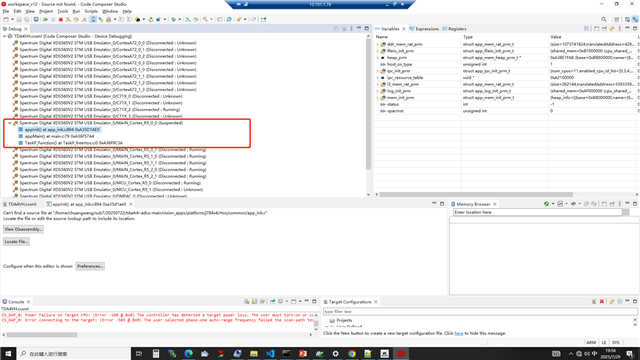Select the appMain() at main.c stack frame
The image size is (640, 360).
(x=59, y=136)
